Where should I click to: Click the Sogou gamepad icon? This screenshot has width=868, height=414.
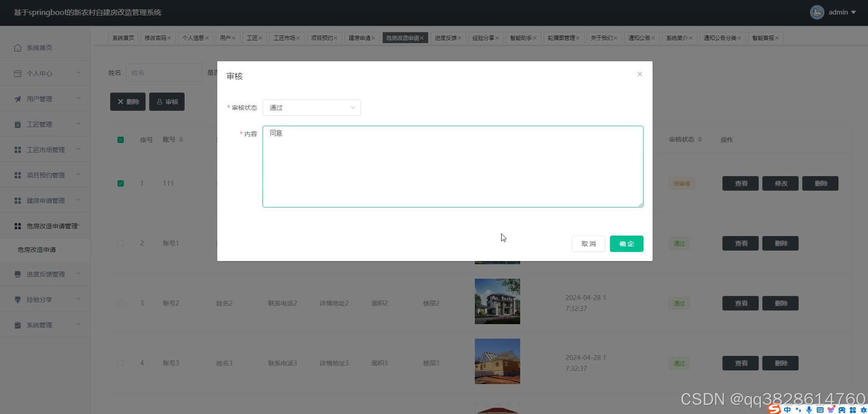[842, 409]
